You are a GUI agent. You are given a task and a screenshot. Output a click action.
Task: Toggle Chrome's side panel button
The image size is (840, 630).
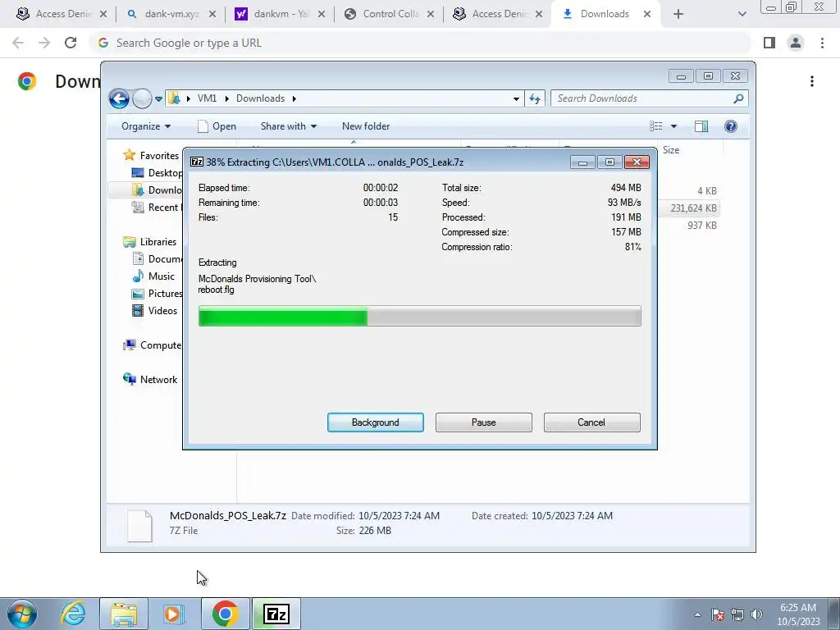click(769, 43)
